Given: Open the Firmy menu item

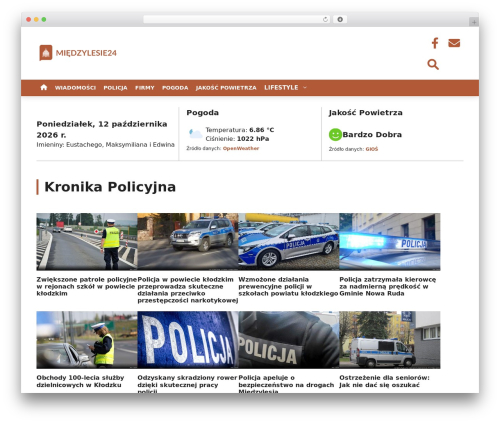Looking at the screenshot, I should (145, 88).
